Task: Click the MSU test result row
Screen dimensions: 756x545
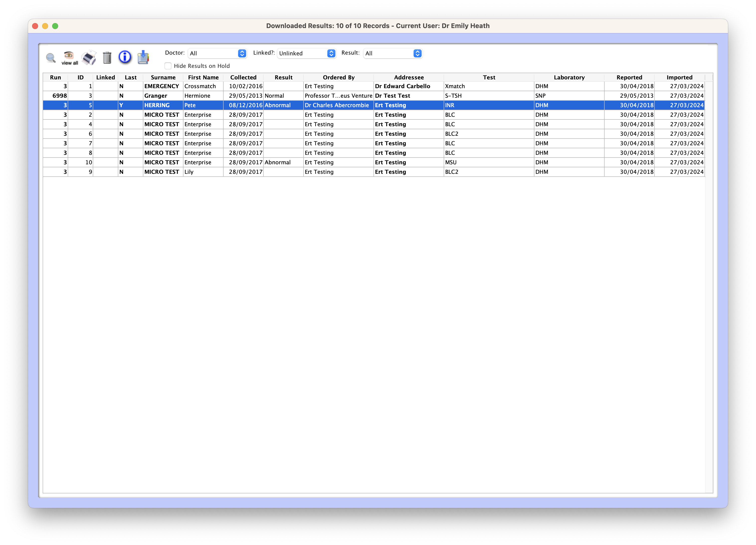Action: (451, 163)
